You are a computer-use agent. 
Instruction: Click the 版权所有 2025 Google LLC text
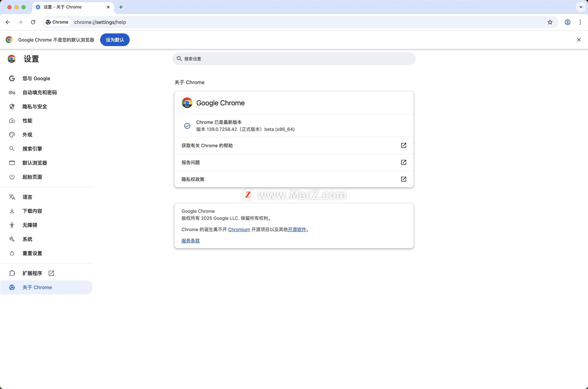226,218
